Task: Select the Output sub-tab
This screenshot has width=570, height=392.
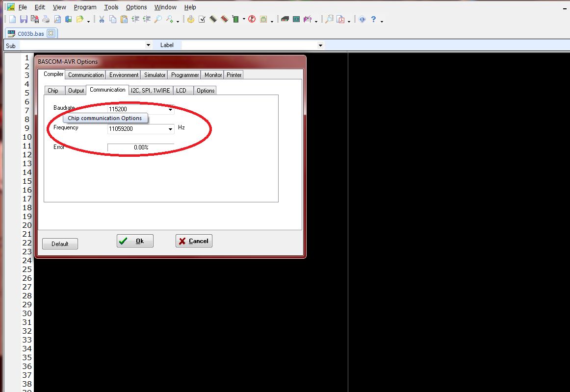Action: (76, 90)
